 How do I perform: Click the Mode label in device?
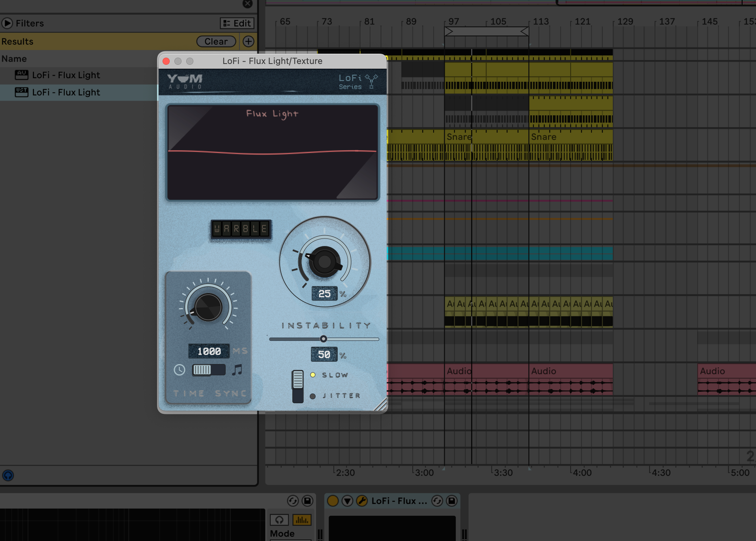point(282,533)
